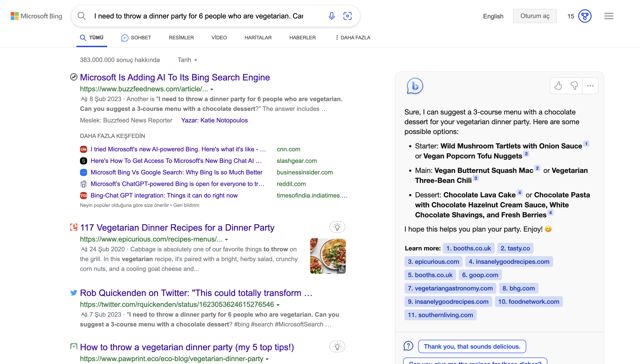This screenshot has height=364, width=640.
Task: Give thumbs down to Bing answer
Action: pyautogui.click(x=574, y=86)
